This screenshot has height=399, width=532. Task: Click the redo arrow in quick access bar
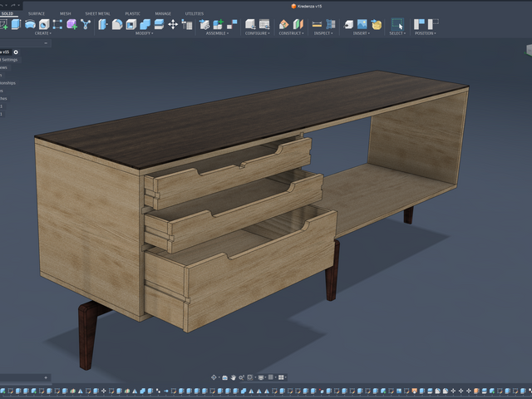point(12,5)
